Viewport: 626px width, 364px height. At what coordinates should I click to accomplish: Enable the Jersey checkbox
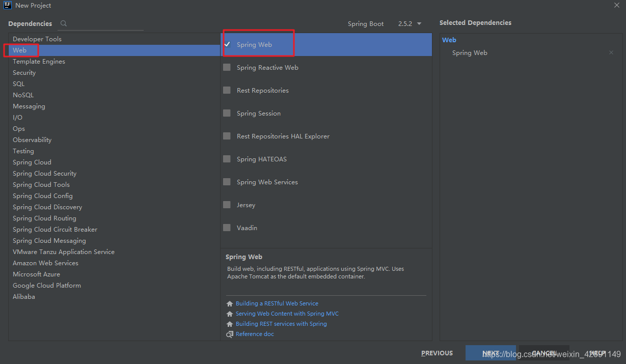pyautogui.click(x=227, y=205)
